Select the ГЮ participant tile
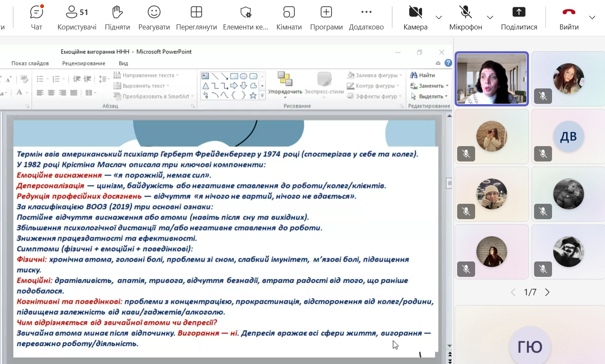Screen dimensions: 605x364 click(530, 338)
